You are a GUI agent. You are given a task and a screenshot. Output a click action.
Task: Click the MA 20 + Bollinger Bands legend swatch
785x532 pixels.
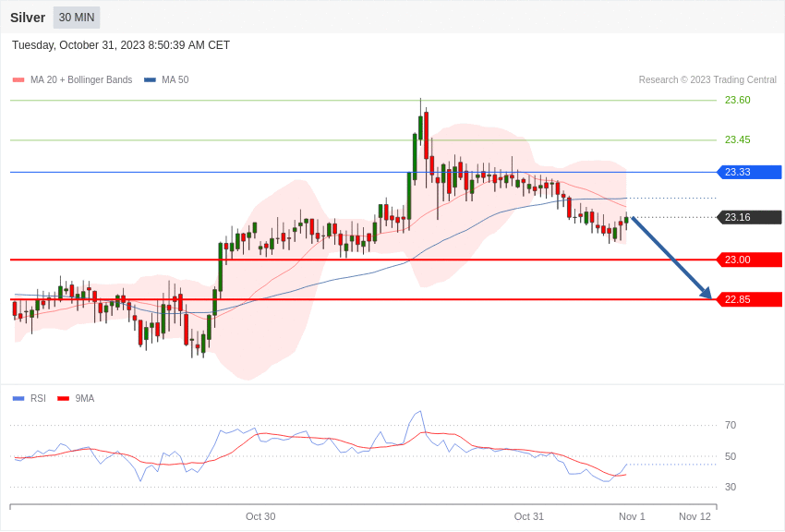[18, 80]
